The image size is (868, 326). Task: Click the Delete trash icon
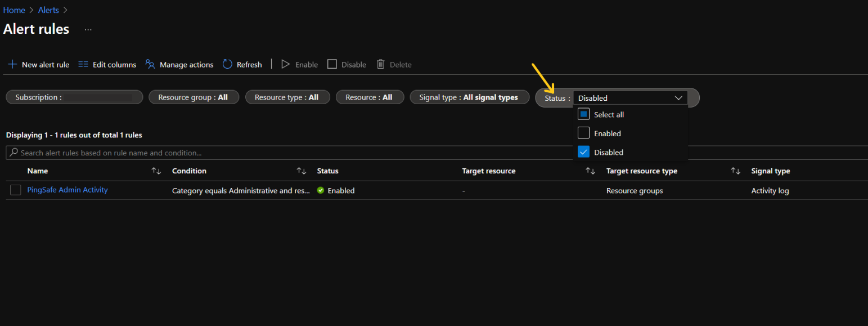[x=381, y=64]
